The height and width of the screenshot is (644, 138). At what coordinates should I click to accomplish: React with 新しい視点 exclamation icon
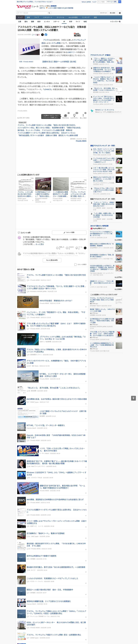pos(83,116)
